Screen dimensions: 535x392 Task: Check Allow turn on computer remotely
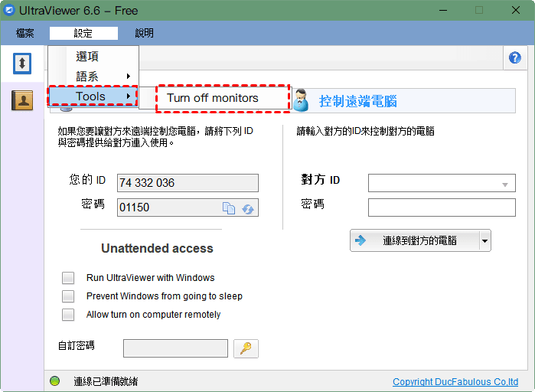[x=68, y=315]
